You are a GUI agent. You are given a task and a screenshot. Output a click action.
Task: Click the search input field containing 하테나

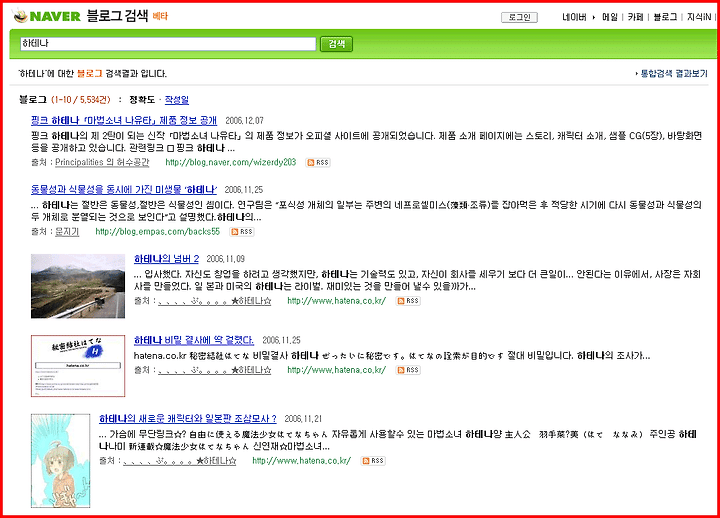(x=168, y=44)
